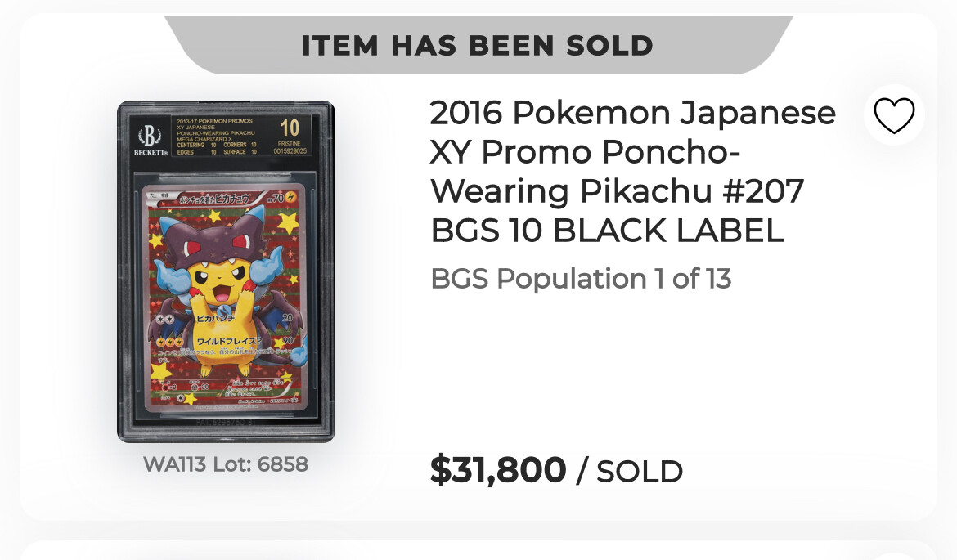Favorite the item with the heart icon

(894, 114)
